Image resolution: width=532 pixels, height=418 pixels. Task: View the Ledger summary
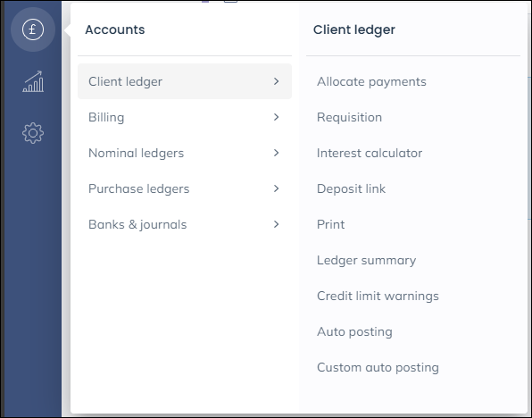coord(367,261)
